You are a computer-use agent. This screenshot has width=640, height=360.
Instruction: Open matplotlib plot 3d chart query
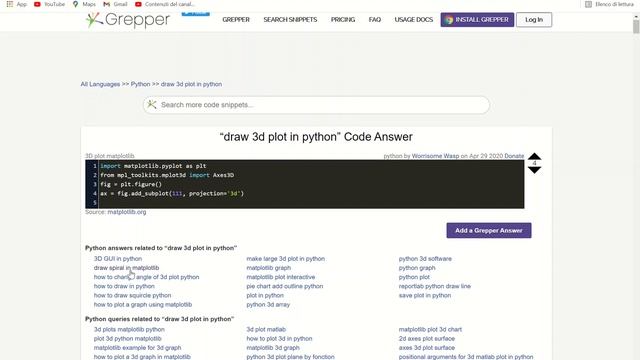[430, 329]
